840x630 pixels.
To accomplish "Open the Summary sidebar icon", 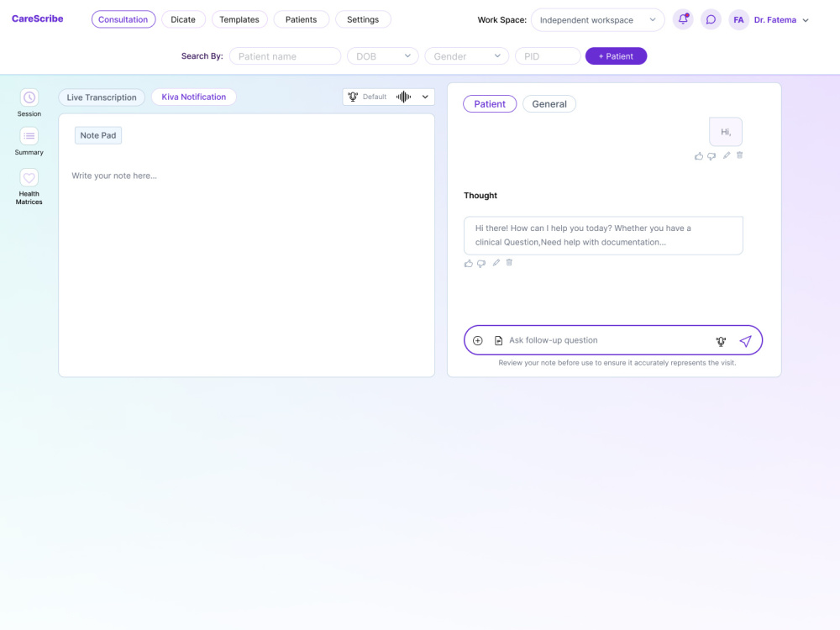I will click(29, 136).
